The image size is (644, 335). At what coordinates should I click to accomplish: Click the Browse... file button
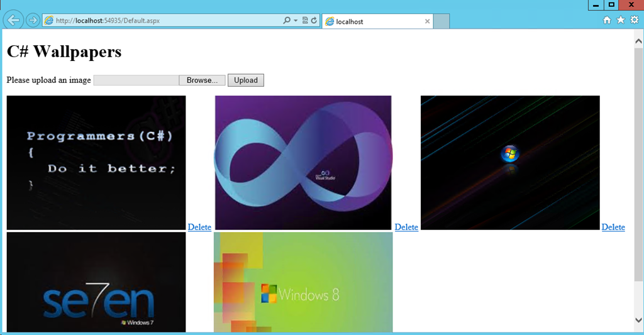(x=202, y=80)
